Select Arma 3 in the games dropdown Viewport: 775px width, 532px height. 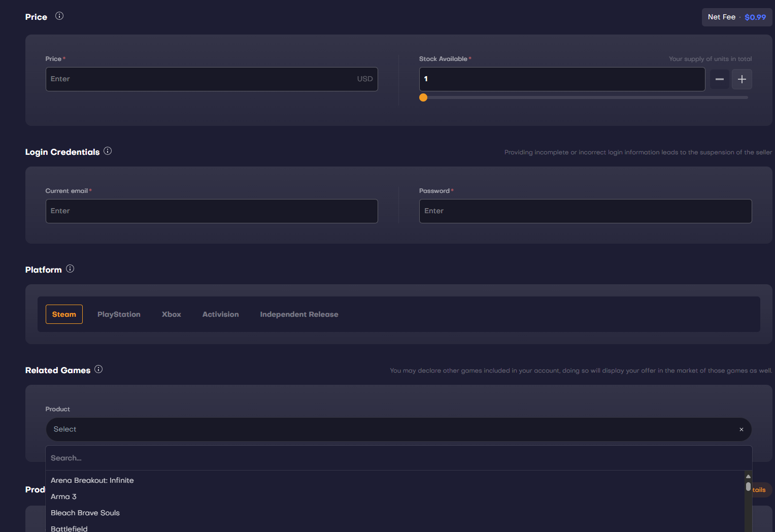click(x=63, y=496)
